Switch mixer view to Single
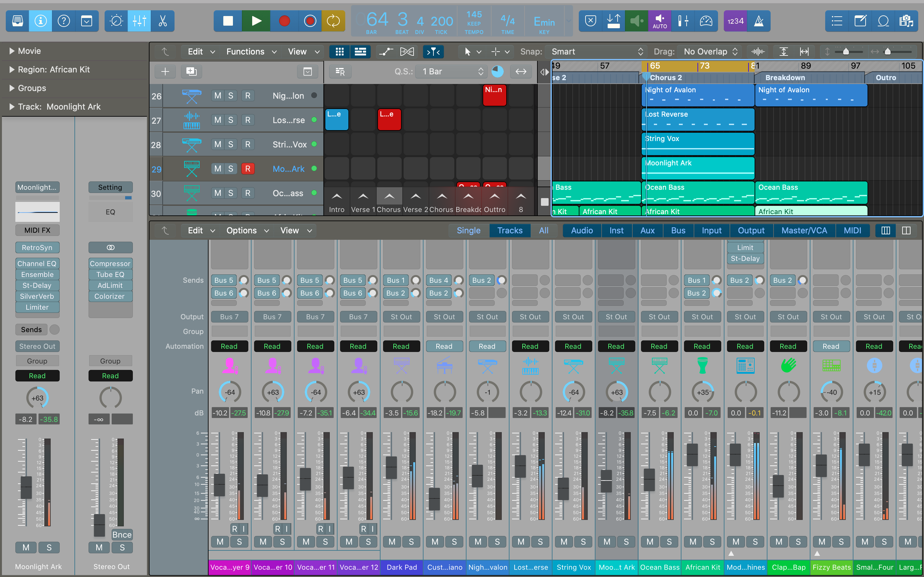 pos(468,230)
